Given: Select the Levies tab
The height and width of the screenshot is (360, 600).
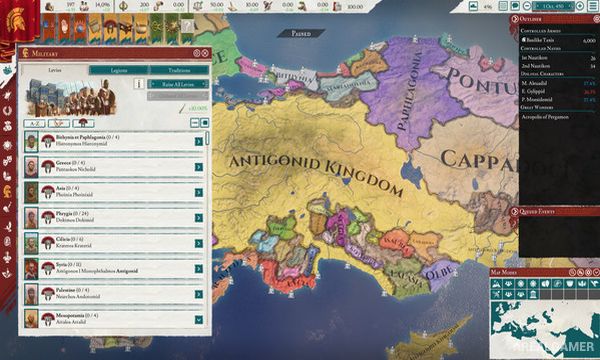Looking at the screenshot, I should point(55,70).
